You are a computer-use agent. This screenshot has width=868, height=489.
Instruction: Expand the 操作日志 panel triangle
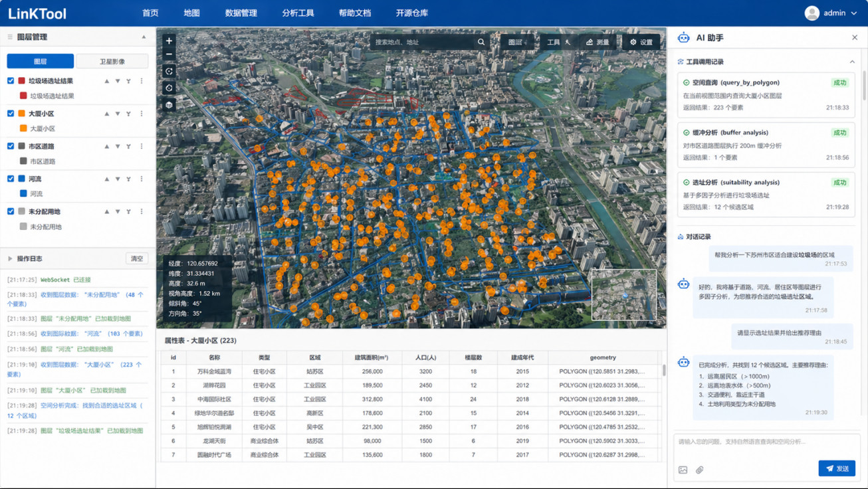pos(10,258)
